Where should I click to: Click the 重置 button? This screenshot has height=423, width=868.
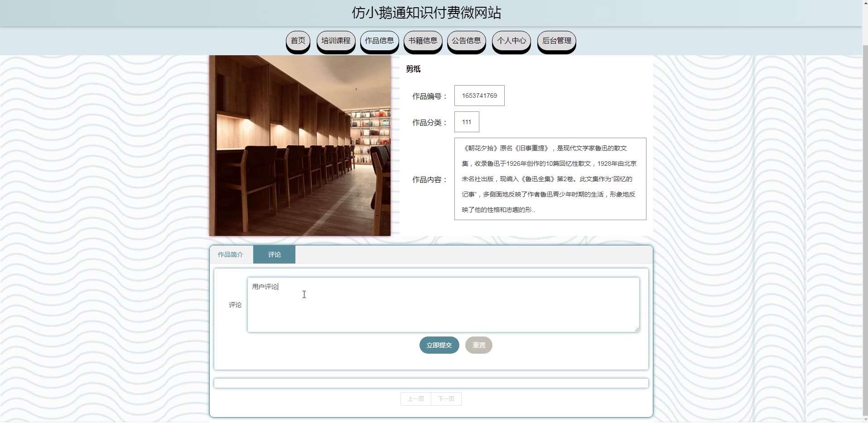479,345
